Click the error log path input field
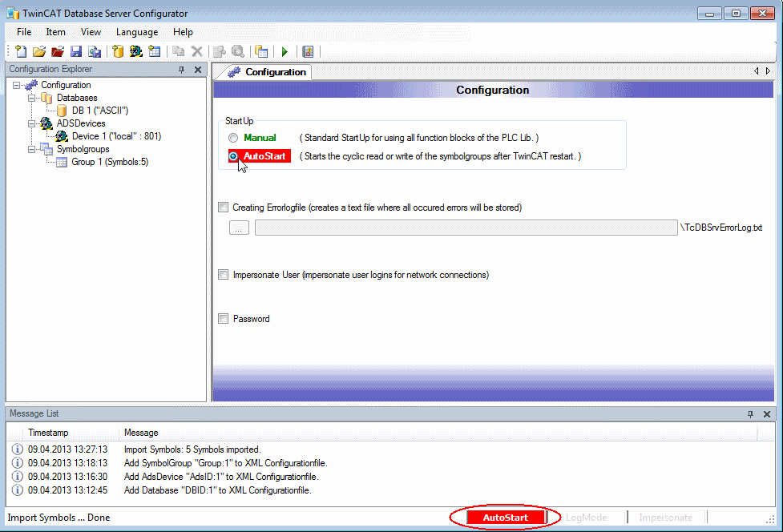This screenshot has height=532, width=783. tap(466, 228)
